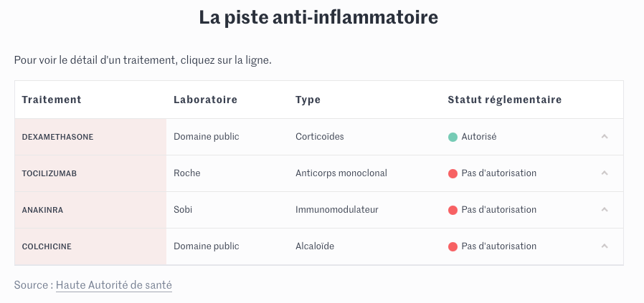Open the Haute Autorité de santé link

click(x=114, y=285)
